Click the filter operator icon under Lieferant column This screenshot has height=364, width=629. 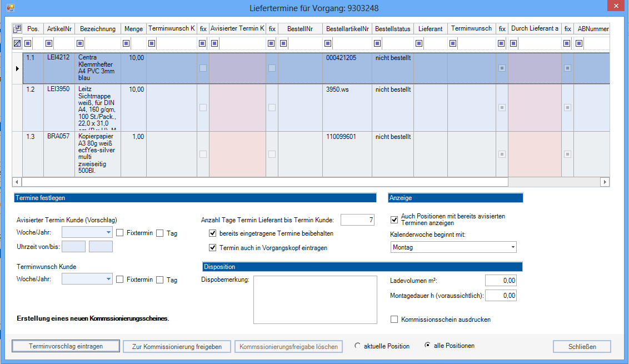click(x=419, y=43)
